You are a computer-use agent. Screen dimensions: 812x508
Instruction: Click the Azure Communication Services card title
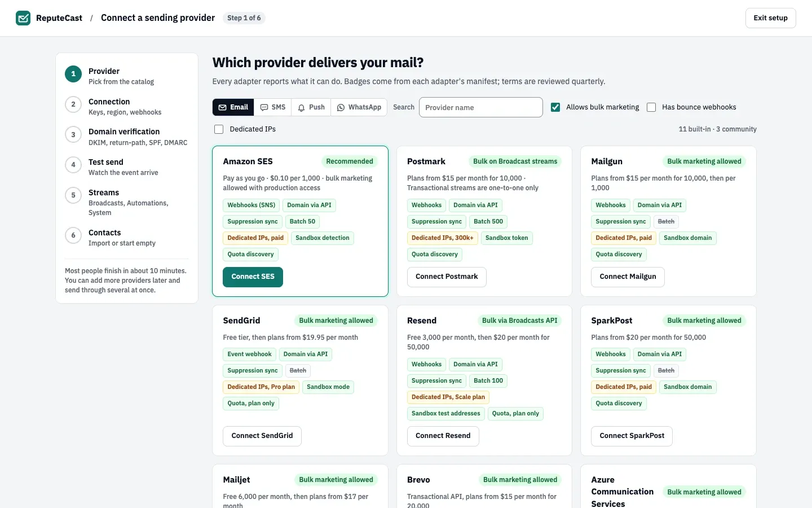(x=623, y=492)
